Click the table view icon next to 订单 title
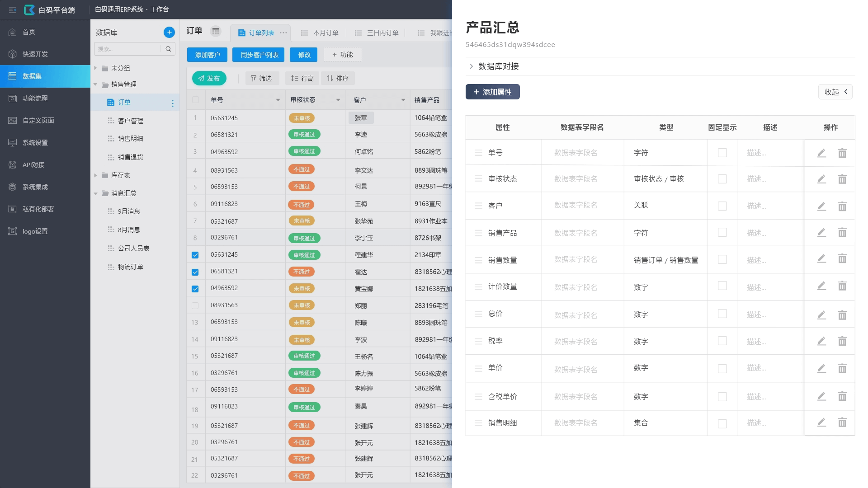The height and width of the screenshot is (488, 868). [216, 31]
